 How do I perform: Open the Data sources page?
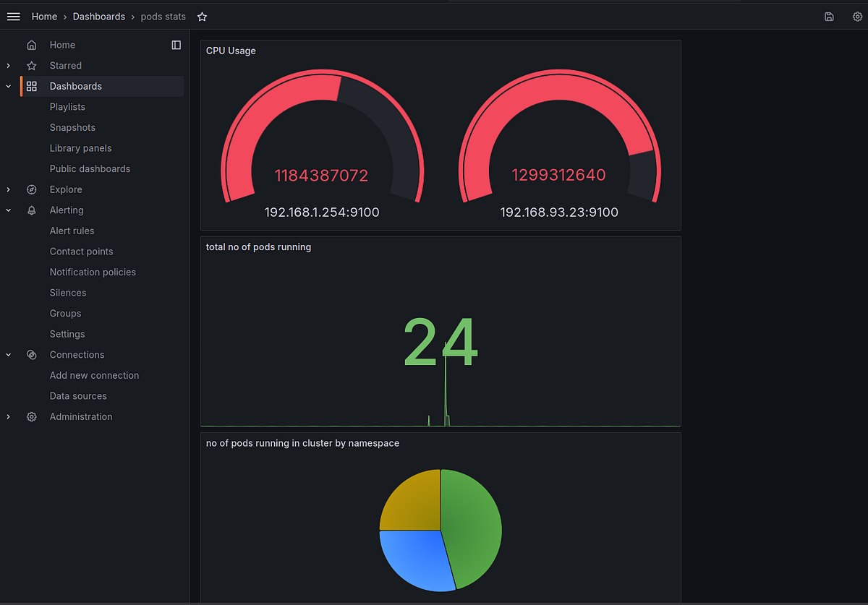click(x=78, y=395)
